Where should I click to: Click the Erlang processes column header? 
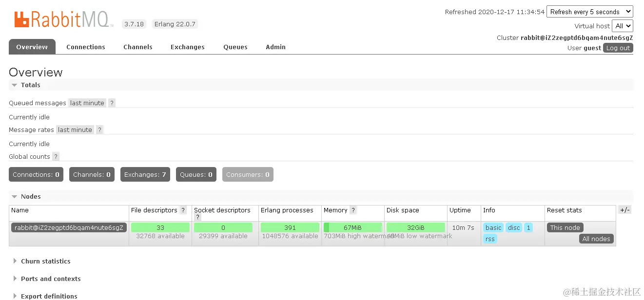tap(287, 210)
